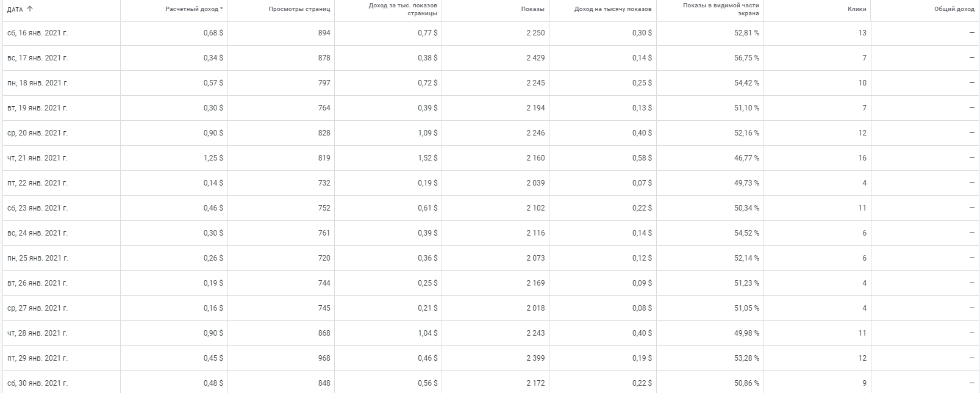Select the пн, 25 янв. 2021 г. date cell
980x393 pixels.
pyautogui.click(x=37, y=258)
